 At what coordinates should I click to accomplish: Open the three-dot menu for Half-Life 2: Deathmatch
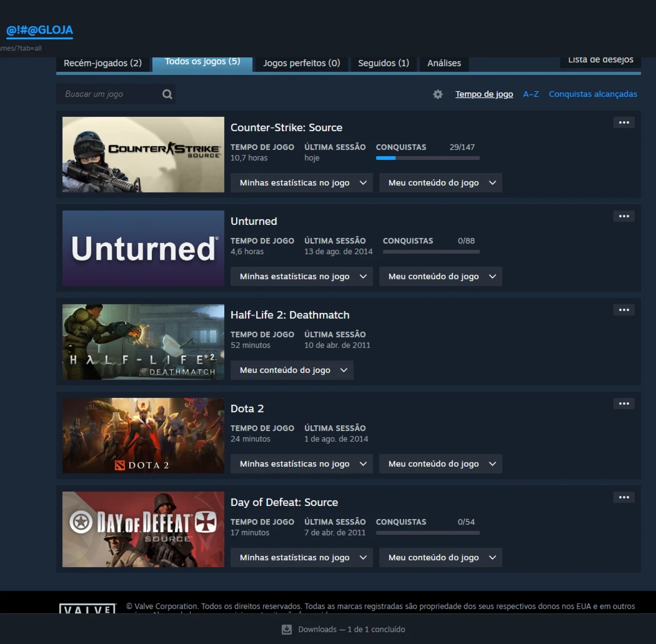(x=624, y=310)
